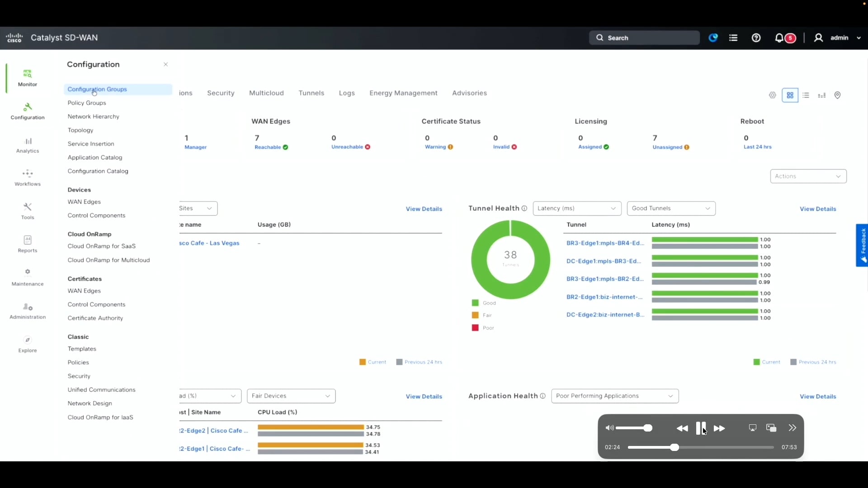Click the header Search field
Image resolution: width=868 pixels, height=488 pixels.
point(645,38)
